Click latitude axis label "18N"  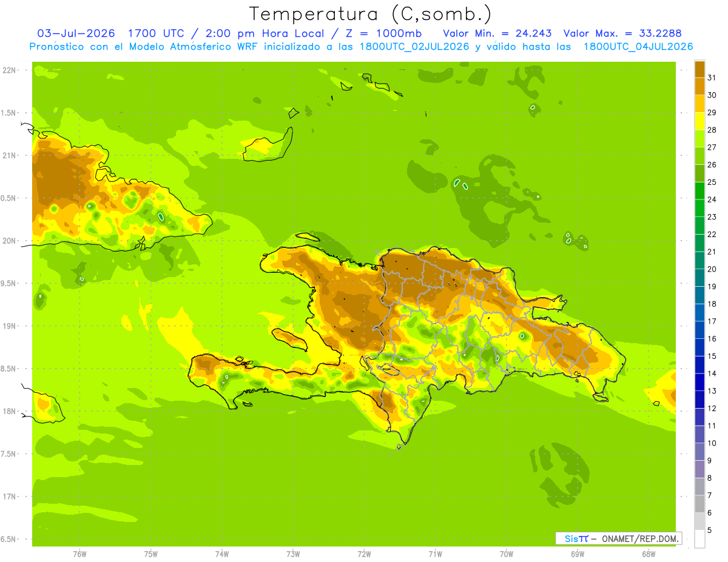click(9, 411)
